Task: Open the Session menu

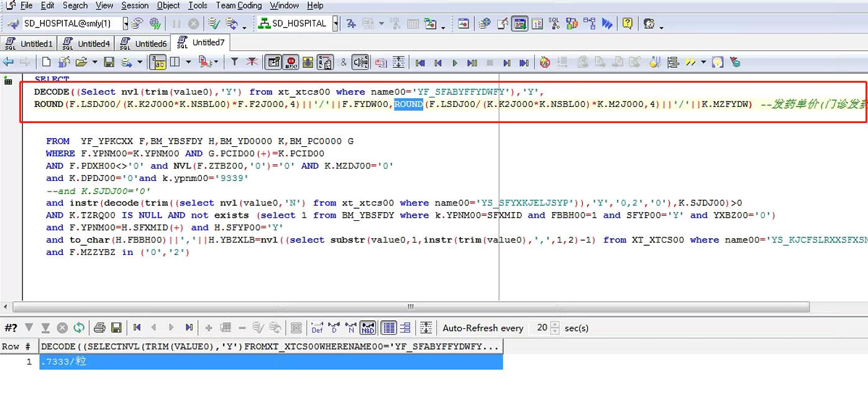Action: 134,6
